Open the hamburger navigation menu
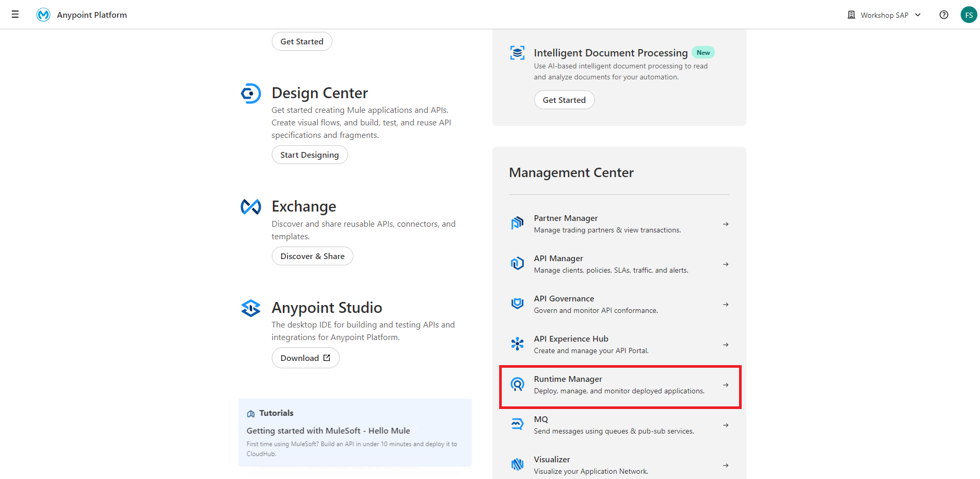 pos(15,15)
